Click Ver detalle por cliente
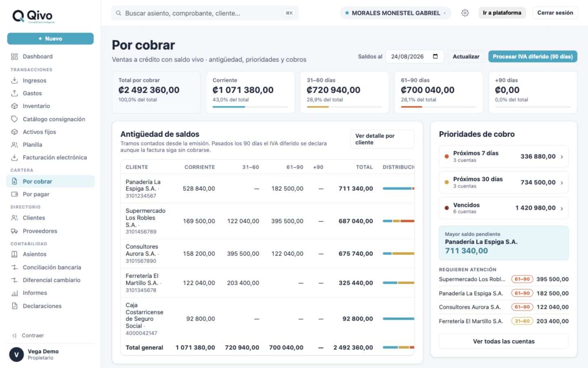 pos(382,139)
